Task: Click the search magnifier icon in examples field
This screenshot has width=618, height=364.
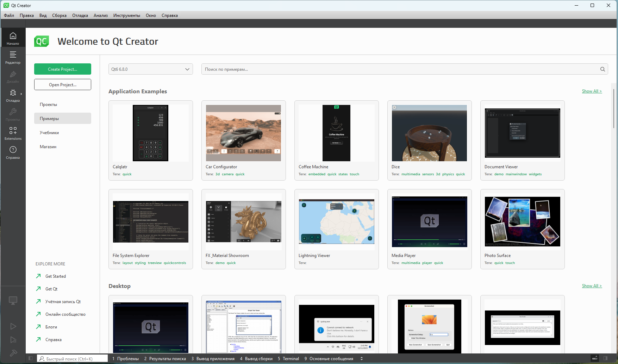Action: coord(603,69)
